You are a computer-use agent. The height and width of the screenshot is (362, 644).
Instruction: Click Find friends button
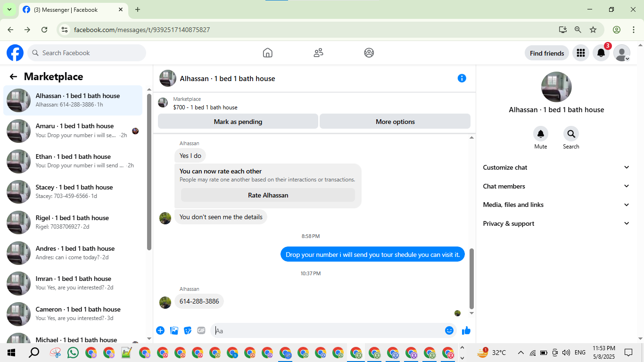click(547, 53)
